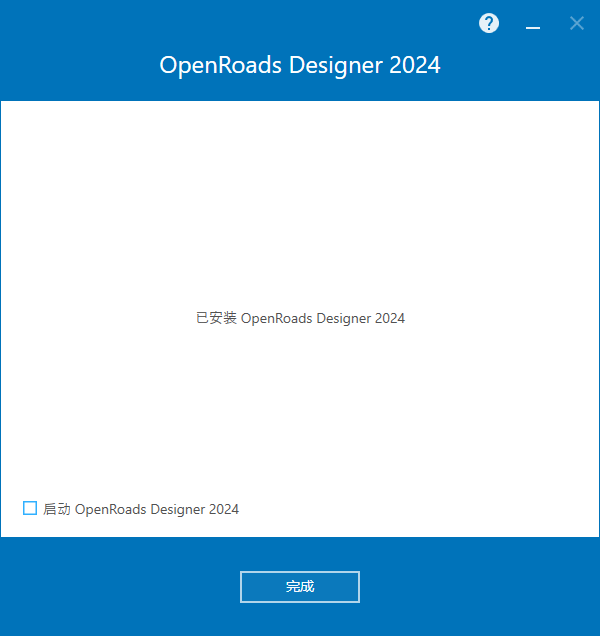Click the 完成 button
600x636 pixels.
pyautogui.click(x=300, y=587)
